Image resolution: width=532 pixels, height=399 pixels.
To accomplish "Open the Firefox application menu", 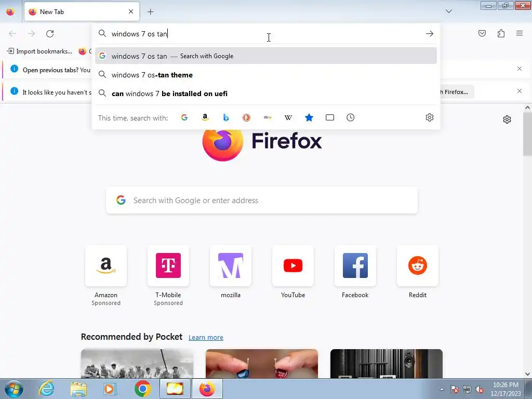I will click(x=520, y=33).
